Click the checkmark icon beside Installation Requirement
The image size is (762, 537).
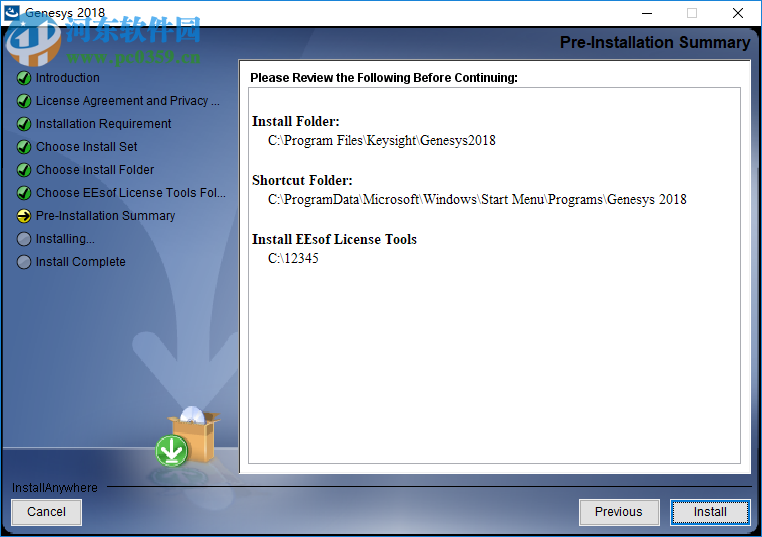pyautogui.click(x=24, y=124)
